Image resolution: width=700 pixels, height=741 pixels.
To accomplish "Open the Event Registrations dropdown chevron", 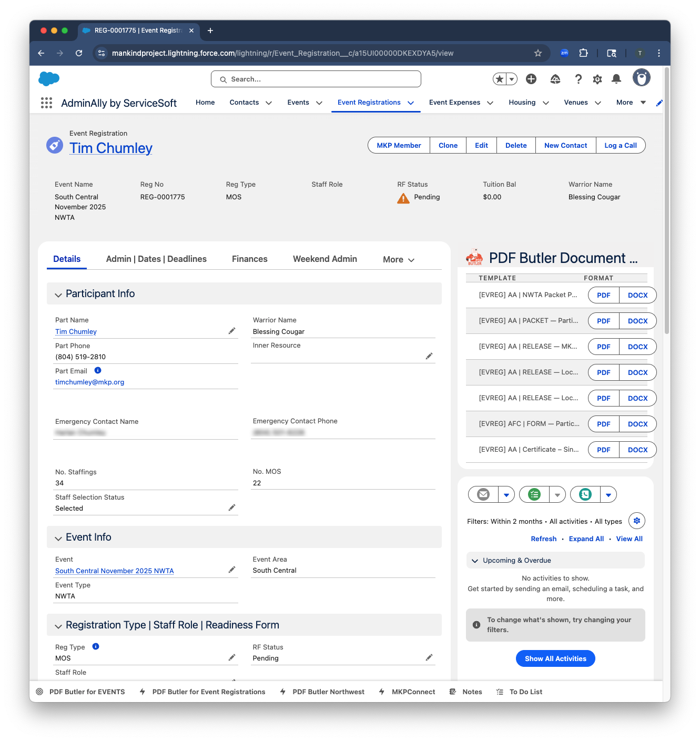I will 411,103.
